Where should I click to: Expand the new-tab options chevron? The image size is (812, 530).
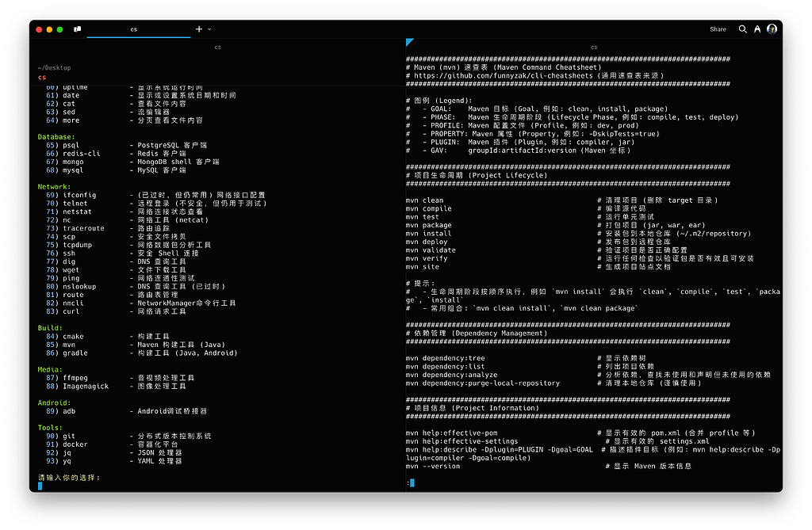tap(209, 29)
